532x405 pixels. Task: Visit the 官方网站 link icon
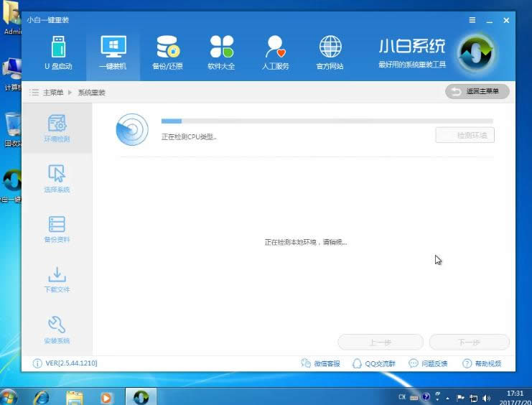click(x=330, y=52)
